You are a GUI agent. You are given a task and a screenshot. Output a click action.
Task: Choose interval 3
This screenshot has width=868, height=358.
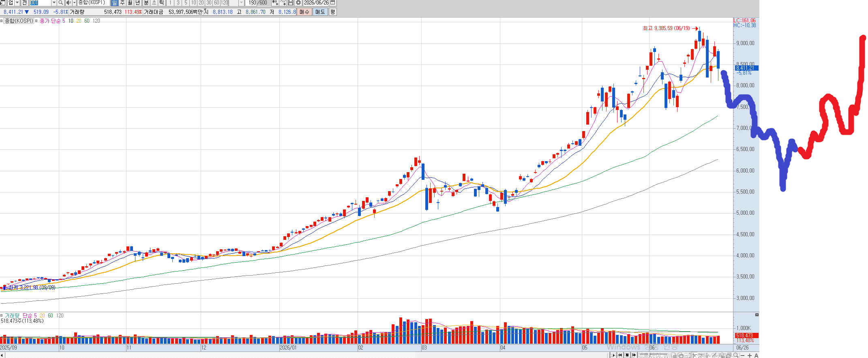click(x=178, y=3)
